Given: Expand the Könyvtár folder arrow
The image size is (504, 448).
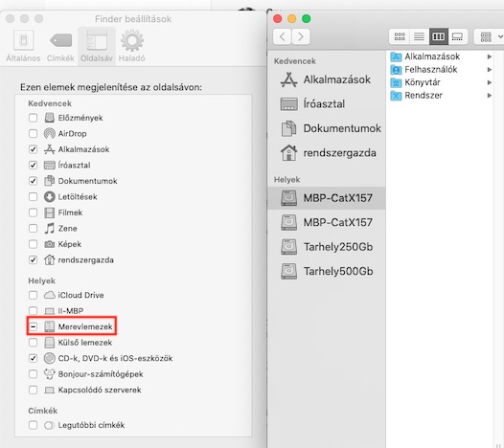Looking at the screenshot, I should (490, 82).
